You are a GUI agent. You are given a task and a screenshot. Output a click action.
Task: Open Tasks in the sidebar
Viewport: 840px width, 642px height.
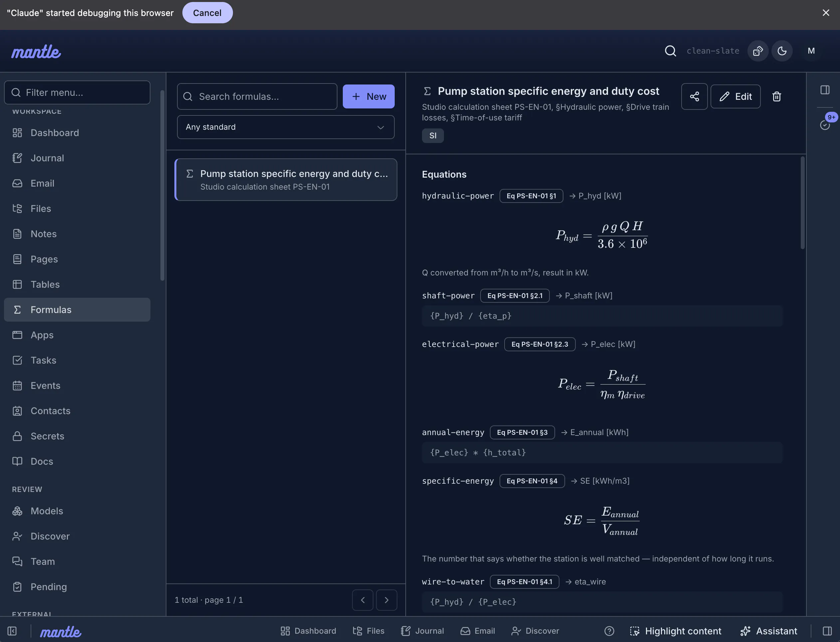pos(77,360)
